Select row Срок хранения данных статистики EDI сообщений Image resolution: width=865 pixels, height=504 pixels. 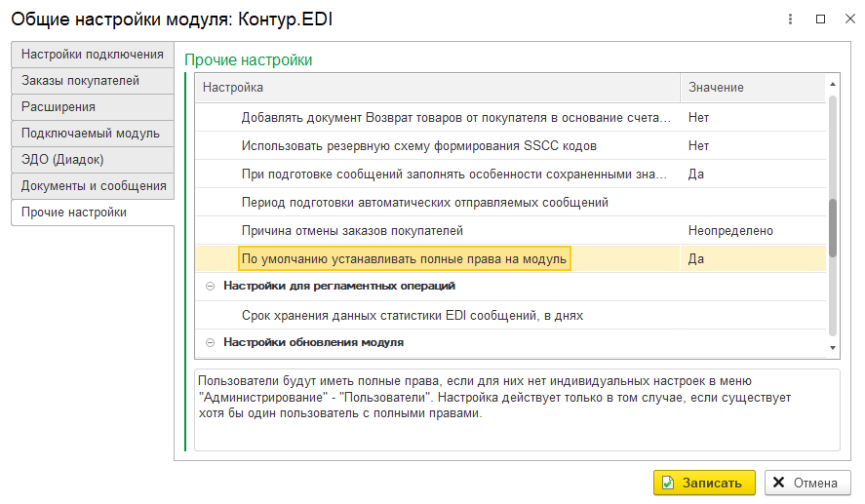pos(510,316)
